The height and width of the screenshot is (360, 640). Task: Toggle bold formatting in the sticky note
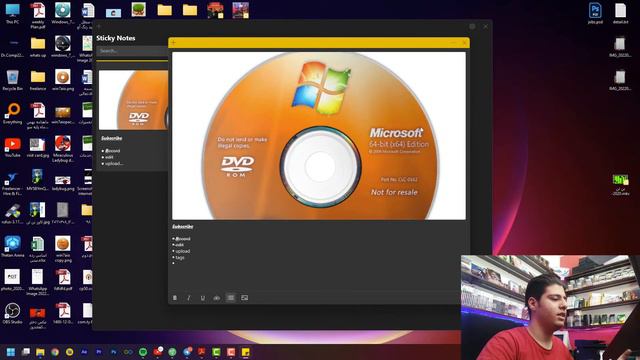tap(175, 298)
